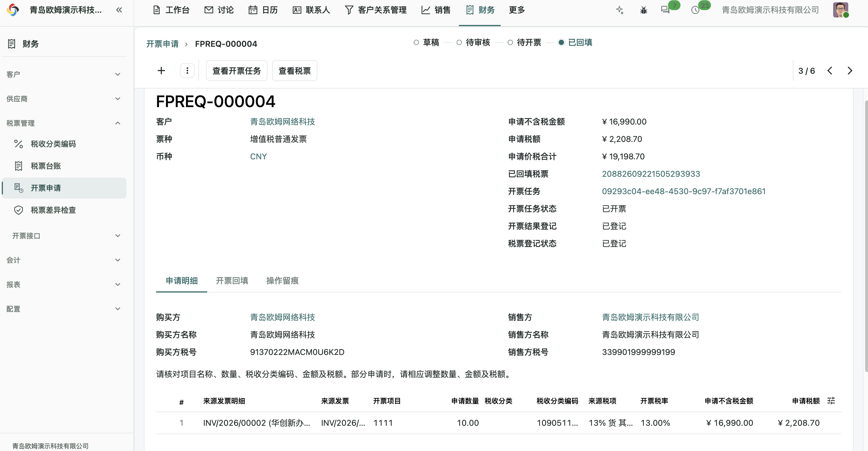Expand the 会计 sidebar section

point(64,260)
